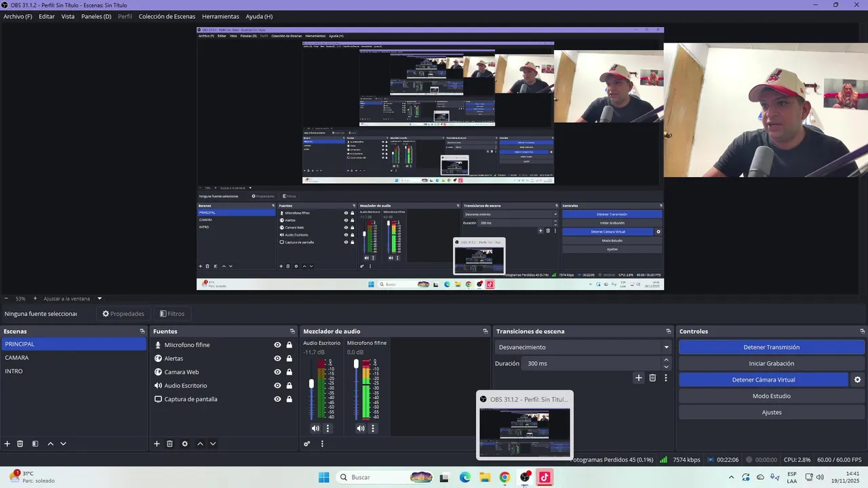Screen dimensions: 868x488
Task: Open the Vista menu
Action: [68, 16]
